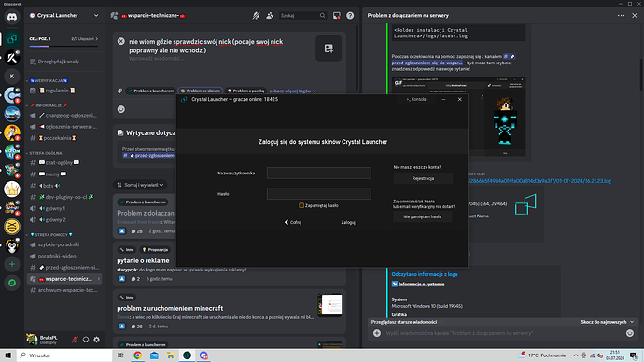
Task: Click Windows taskbar Wyszukaj search box
Action: (64, 355)
